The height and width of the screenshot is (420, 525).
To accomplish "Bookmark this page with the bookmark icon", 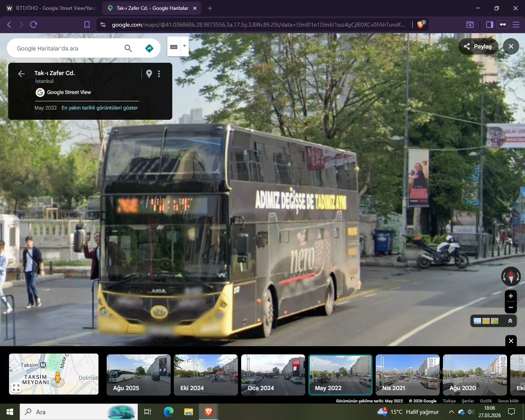I will pyautogui.click(x=87, y=25).
